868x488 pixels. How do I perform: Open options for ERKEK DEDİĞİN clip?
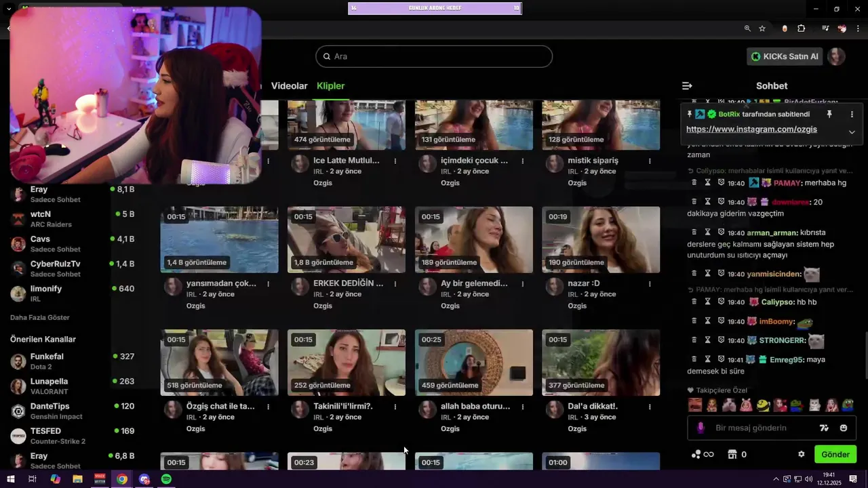(x=395, y=284)
